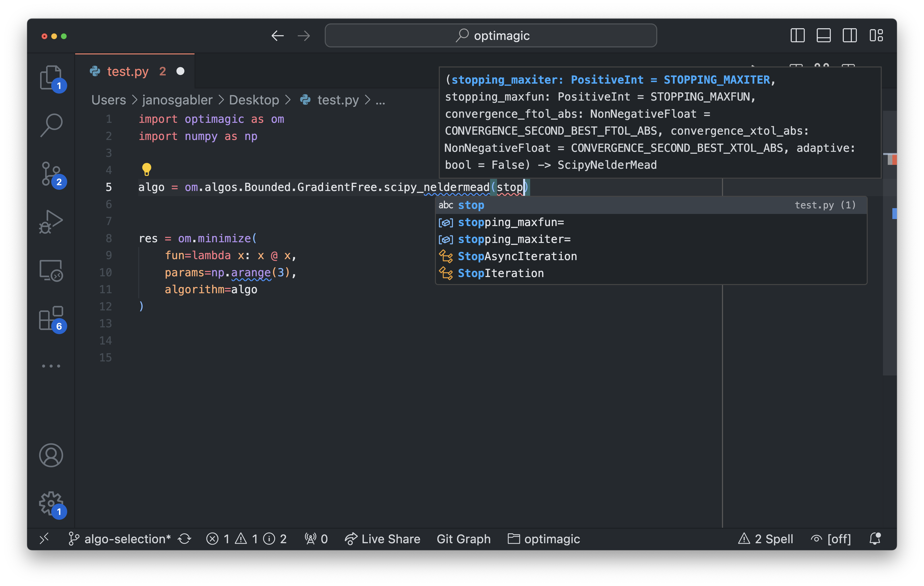924x586 pixels.
Task: Select the test.py editor tab
Action: coord(135,71)
